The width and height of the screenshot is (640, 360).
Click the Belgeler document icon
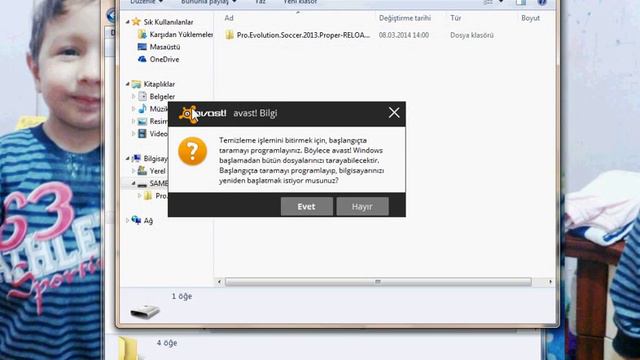(142, 96)
